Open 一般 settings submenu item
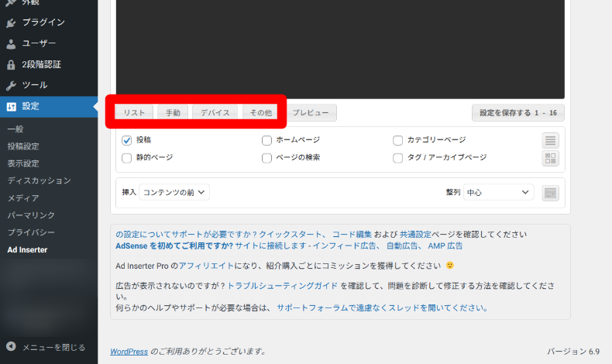612x364 pixels. click(x=15, y=129)
